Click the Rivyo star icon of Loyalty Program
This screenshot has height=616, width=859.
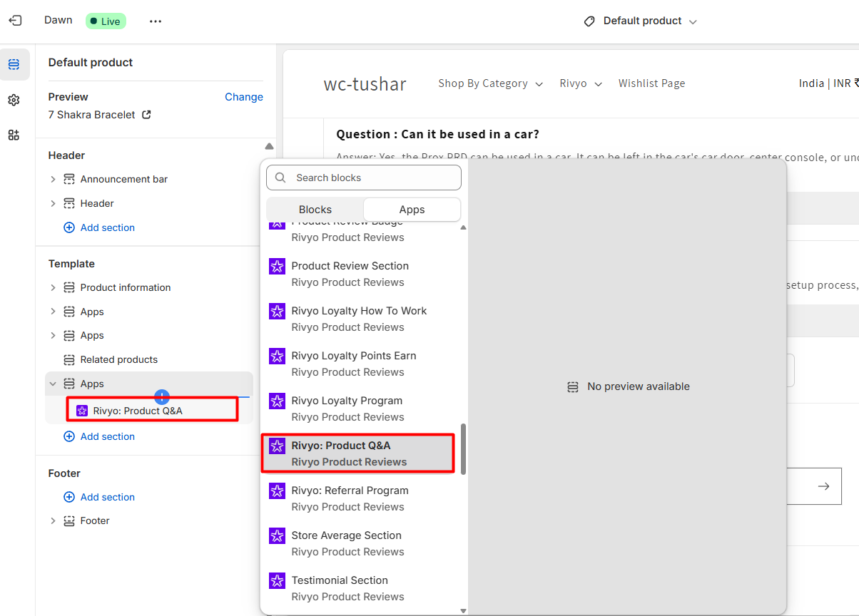[277, 401]
